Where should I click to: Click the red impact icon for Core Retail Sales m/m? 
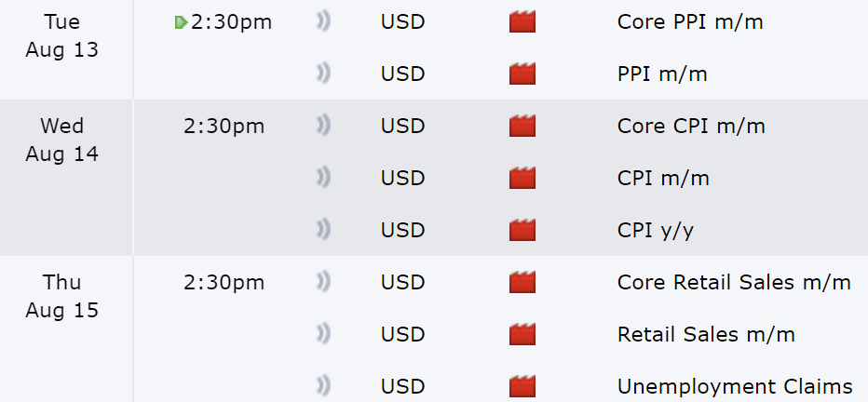point(522,282)
